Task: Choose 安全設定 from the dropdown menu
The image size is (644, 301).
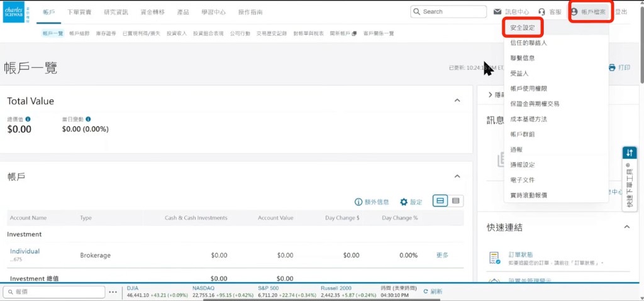Action: [x=523, y=28]
